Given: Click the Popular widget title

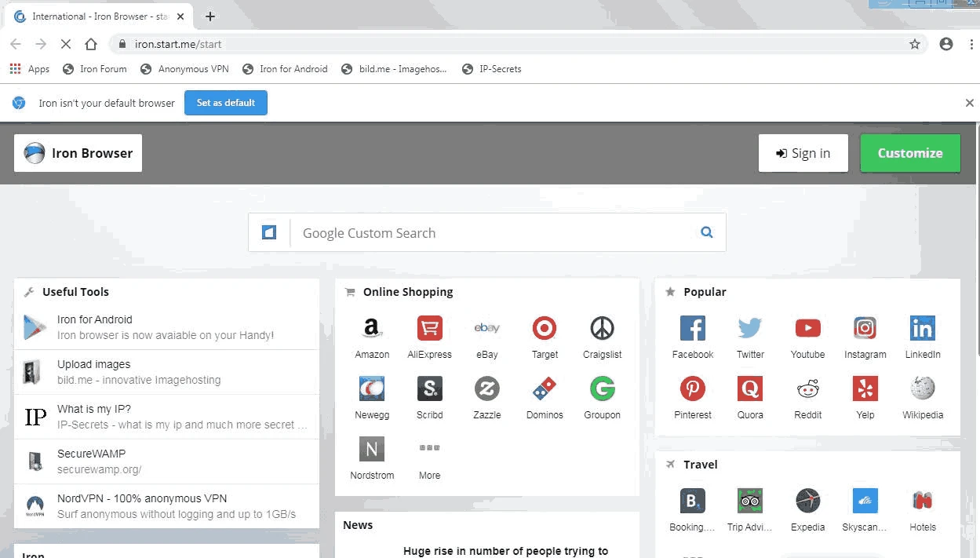Looking at the screenshot, I should [x=705, y=292].
